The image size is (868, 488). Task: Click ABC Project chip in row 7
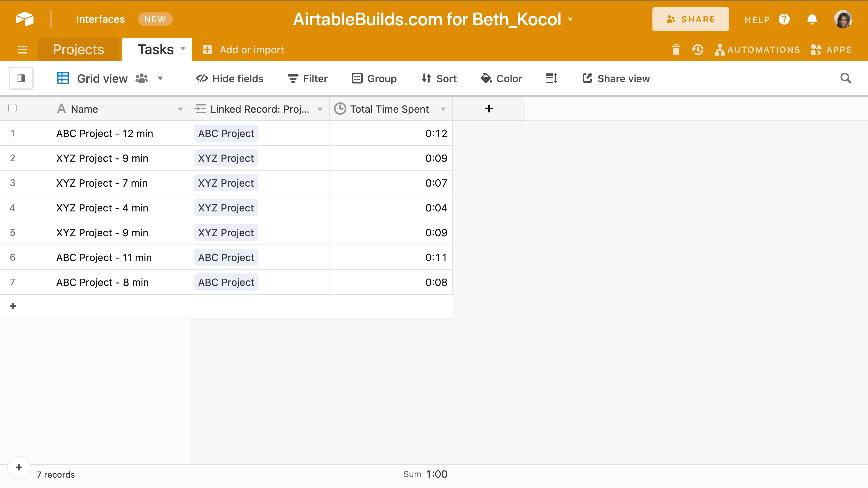226,283
